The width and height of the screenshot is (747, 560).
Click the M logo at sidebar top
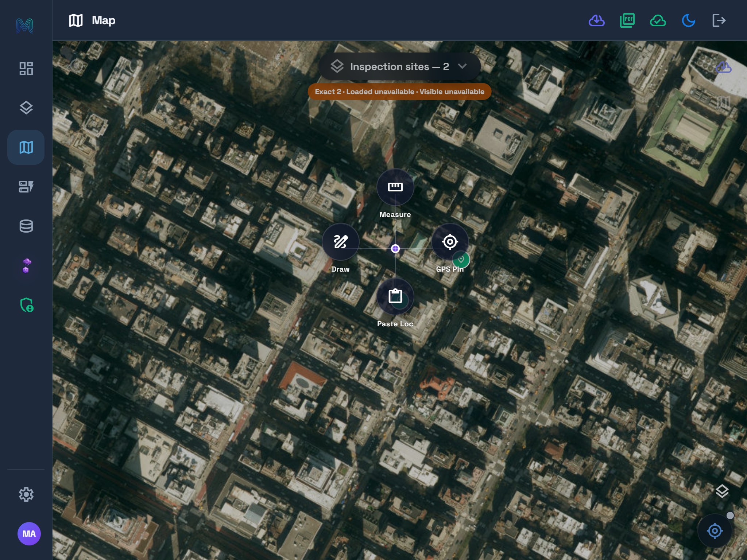point(24,26)
